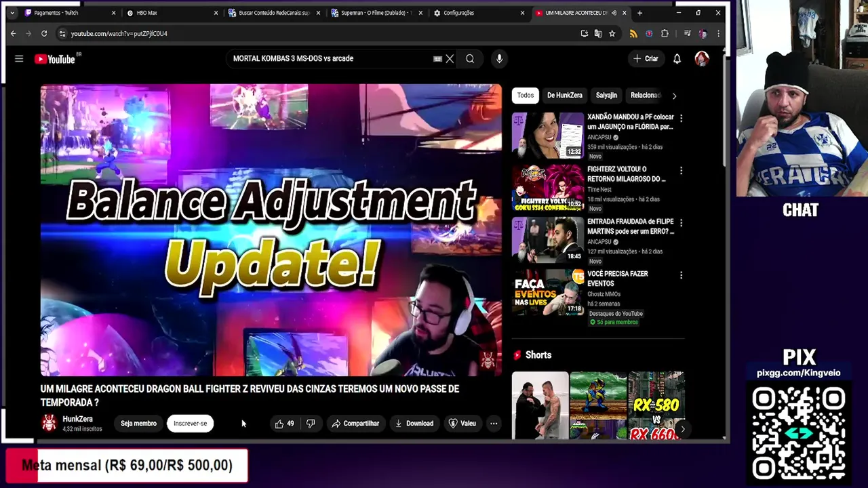Click the Seja membro button
Image resolution: width=868 pixels, height=488 pixels.
[x=138, y=424]
